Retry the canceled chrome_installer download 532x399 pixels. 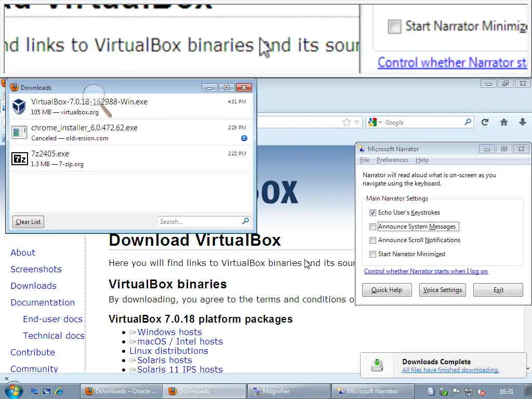(x=244, y=138)
